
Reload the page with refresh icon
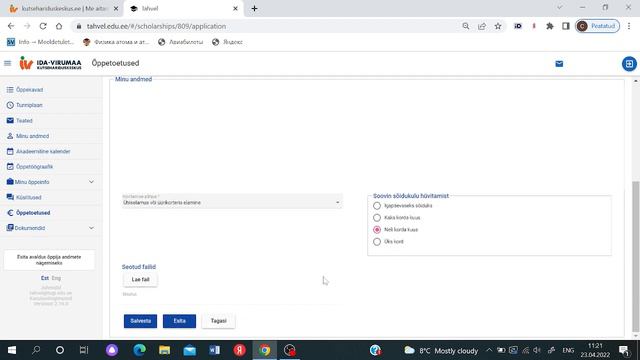pos(43,26)
